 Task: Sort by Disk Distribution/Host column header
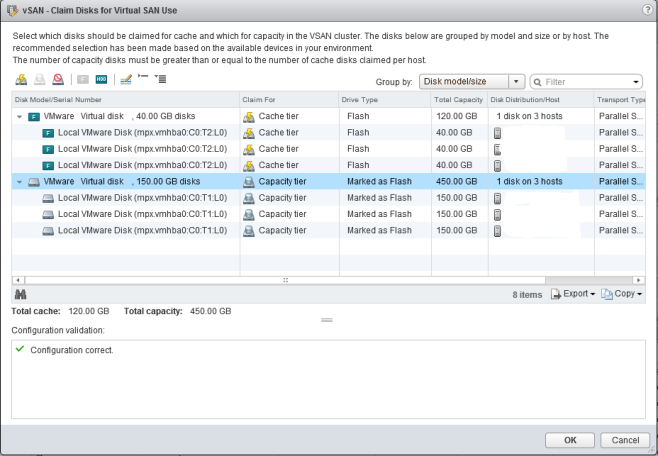[540, 100]
